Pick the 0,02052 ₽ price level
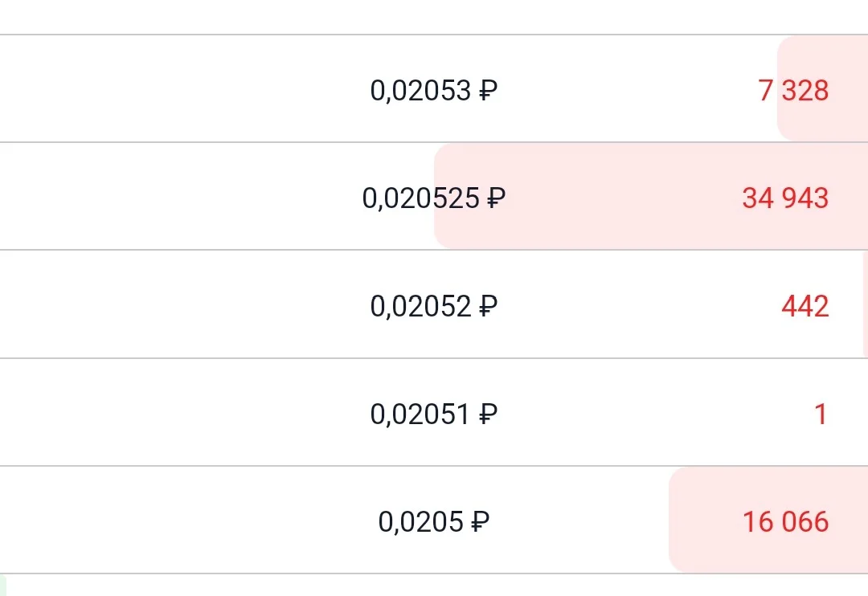This screenshot has height=596, width=868. click(x=434, y=306)
